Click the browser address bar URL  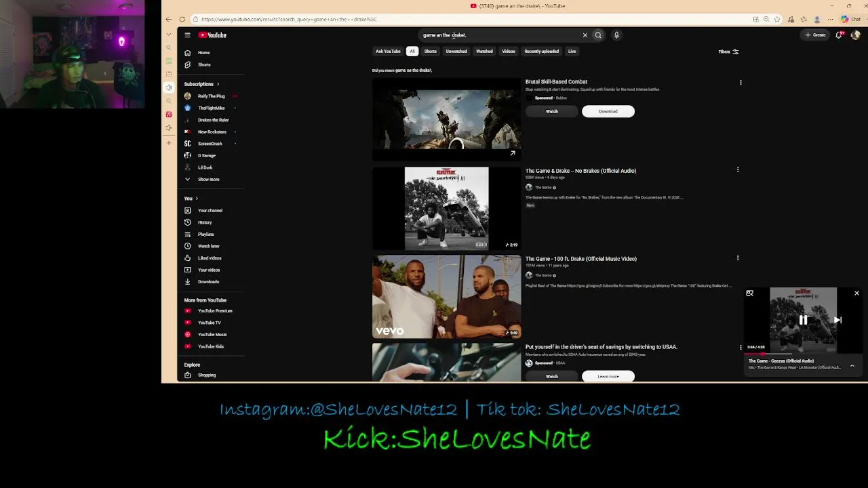click(x=288, y=19)
